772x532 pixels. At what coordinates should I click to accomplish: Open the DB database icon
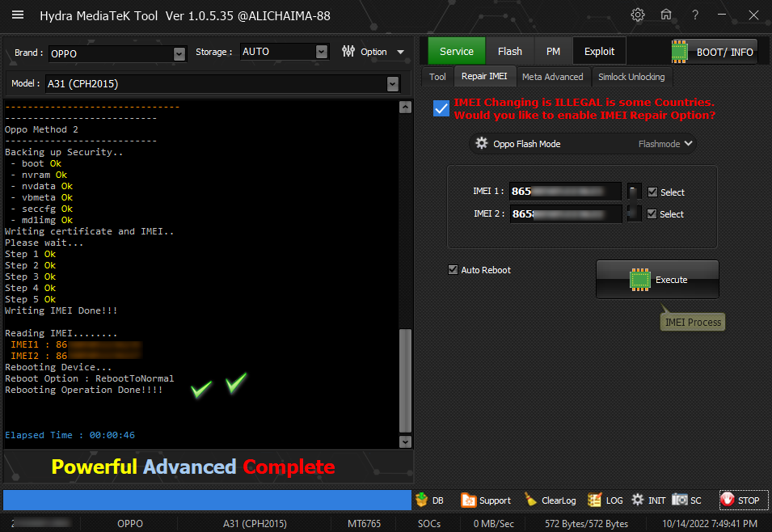click(x=422, y=500)
